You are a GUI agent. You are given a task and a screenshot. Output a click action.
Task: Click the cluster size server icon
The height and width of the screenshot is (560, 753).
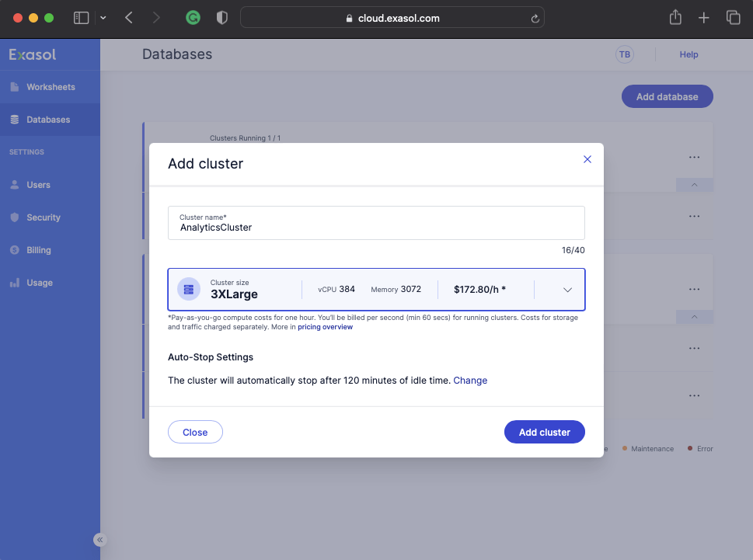pos(189,290)
